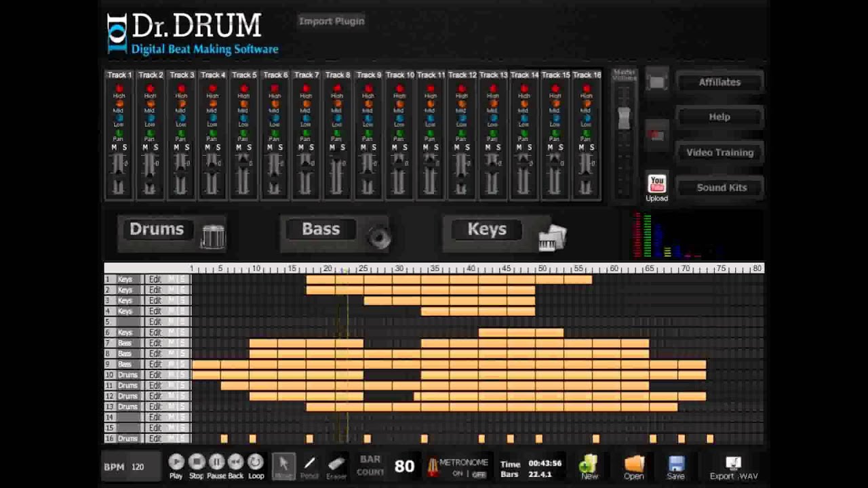Click the BPM value field showing 120
This screenshot has width=868, height=488.
tap(138, 467)
